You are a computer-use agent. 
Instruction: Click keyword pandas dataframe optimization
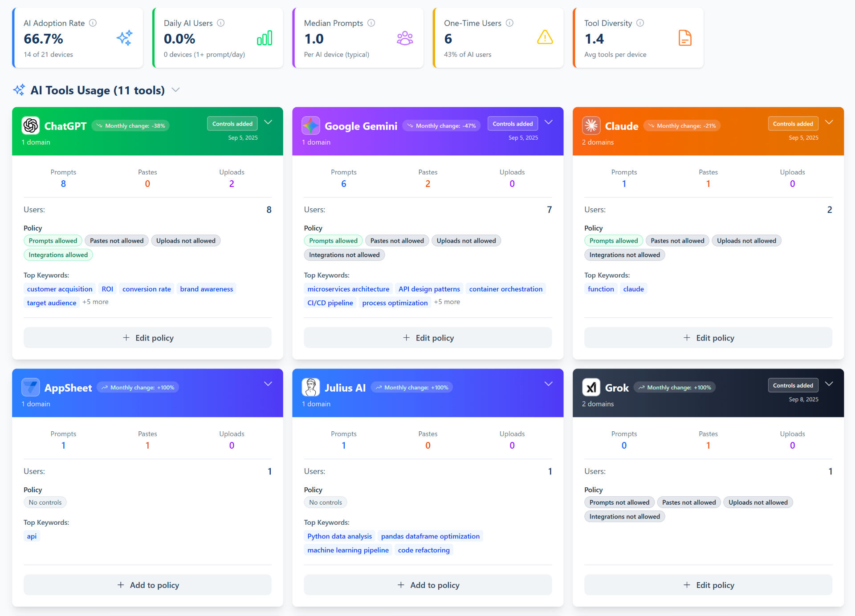click(x=430, y=536)
